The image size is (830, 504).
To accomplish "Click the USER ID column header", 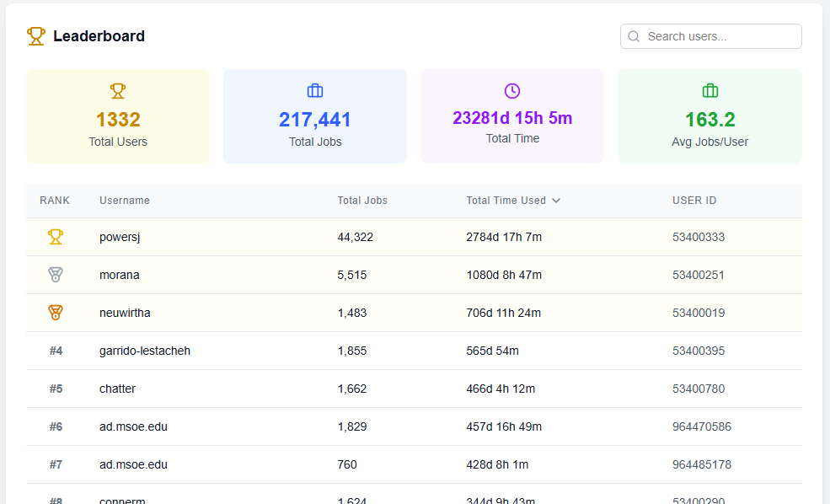I will point(694,201).
